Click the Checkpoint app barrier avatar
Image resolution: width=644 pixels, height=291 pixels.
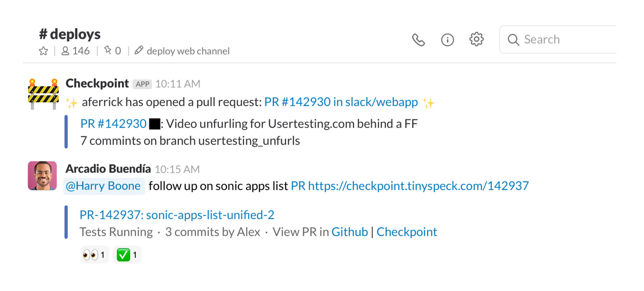tap(43, 94)
